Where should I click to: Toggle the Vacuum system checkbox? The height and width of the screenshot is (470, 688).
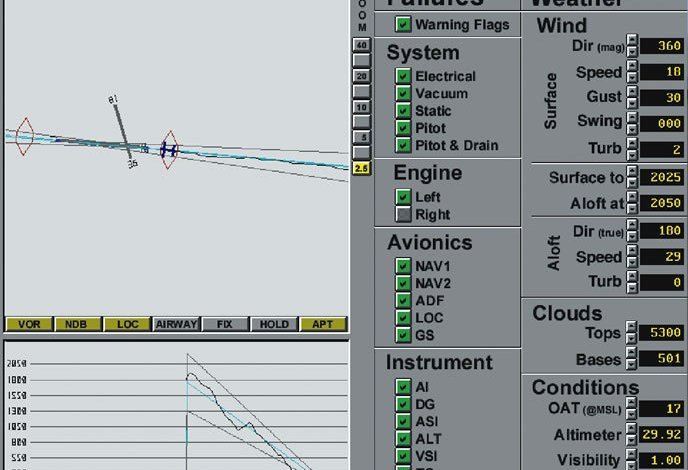click(x=403, y=93)
